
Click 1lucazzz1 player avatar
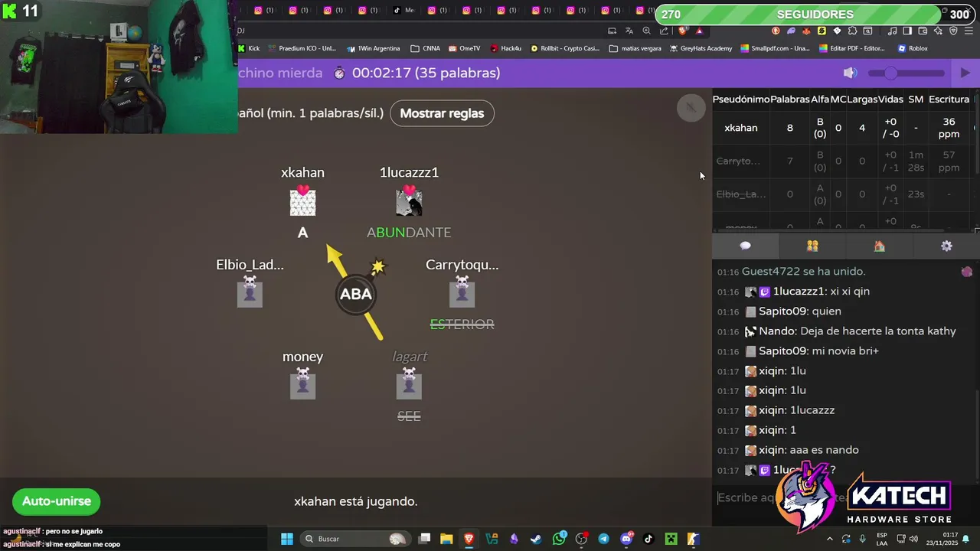pyautogui.click(x=409, y=203)
